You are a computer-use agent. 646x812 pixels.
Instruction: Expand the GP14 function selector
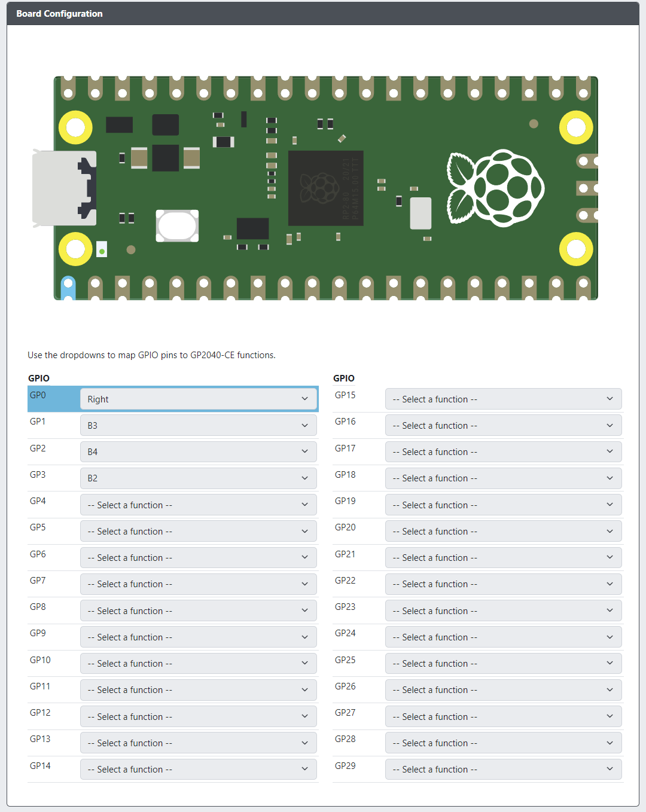point(199,769)
